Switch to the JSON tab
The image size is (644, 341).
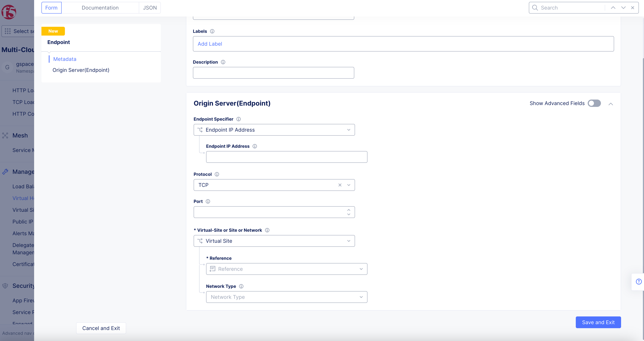pos(150,8)
